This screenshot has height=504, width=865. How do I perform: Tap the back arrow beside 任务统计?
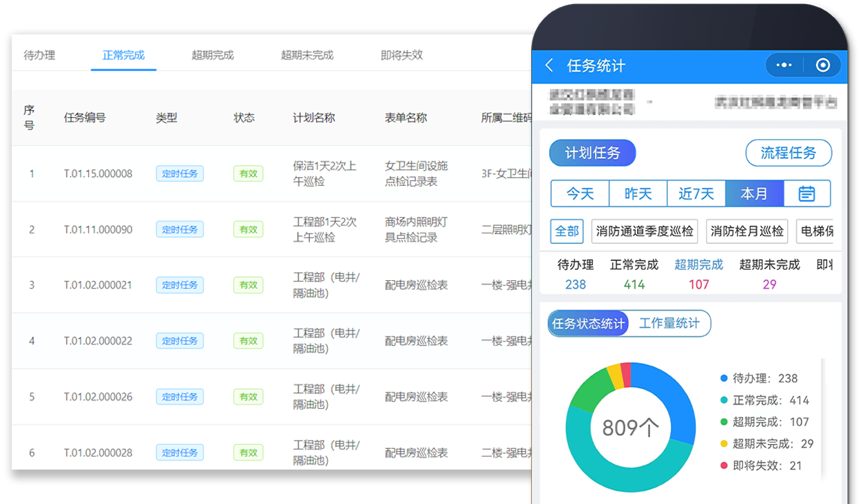tap(549, 64)
